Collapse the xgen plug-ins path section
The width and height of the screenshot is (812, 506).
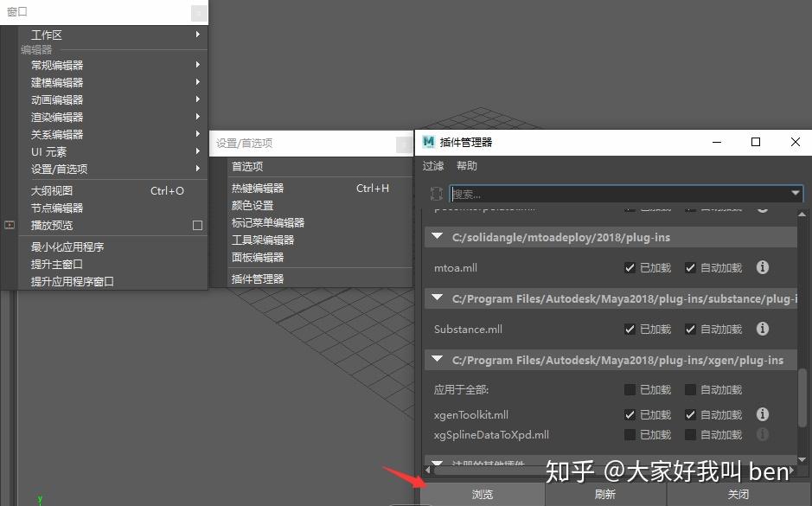tap(437, 359)
